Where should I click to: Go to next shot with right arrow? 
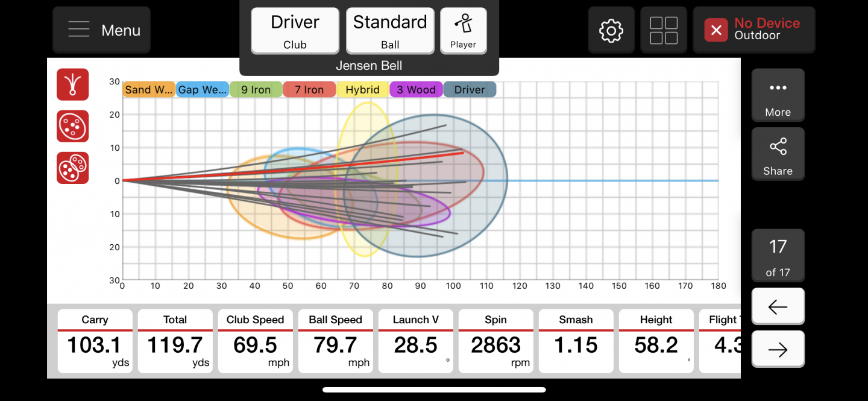(778, 349)
